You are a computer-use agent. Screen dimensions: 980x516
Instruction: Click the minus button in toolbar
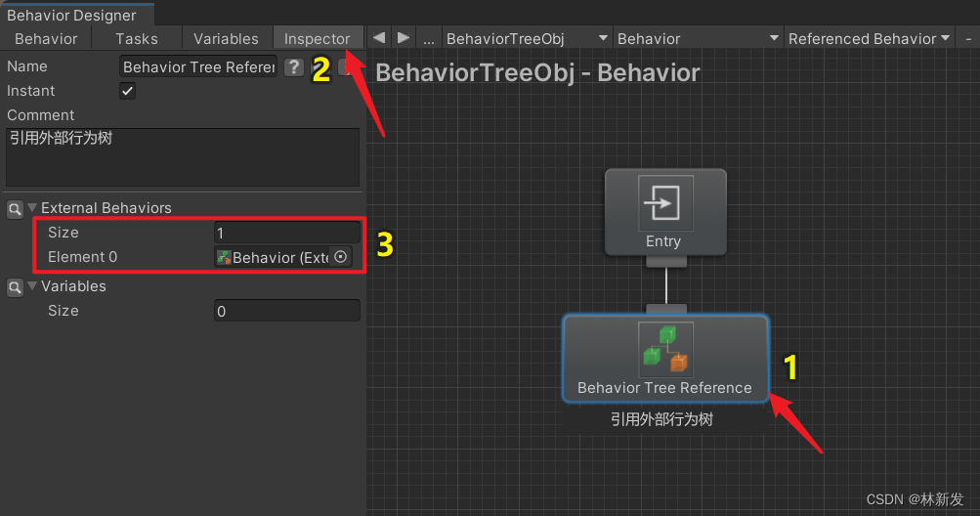tap(968, 39)
